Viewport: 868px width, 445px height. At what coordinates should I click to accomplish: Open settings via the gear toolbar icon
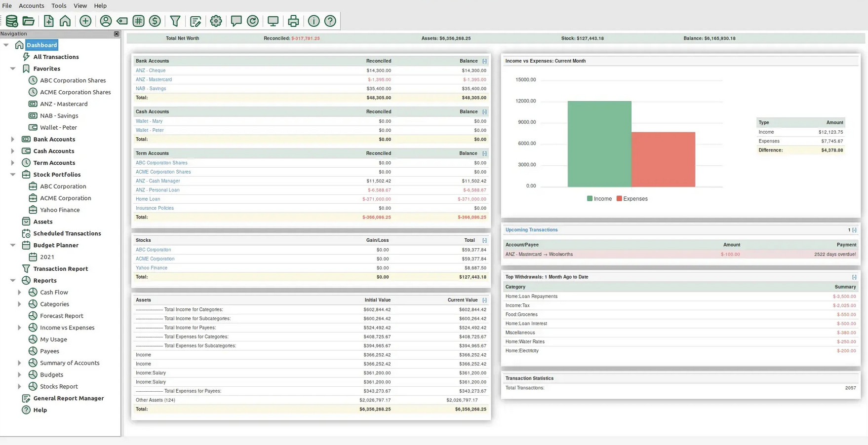click(216, 21)
